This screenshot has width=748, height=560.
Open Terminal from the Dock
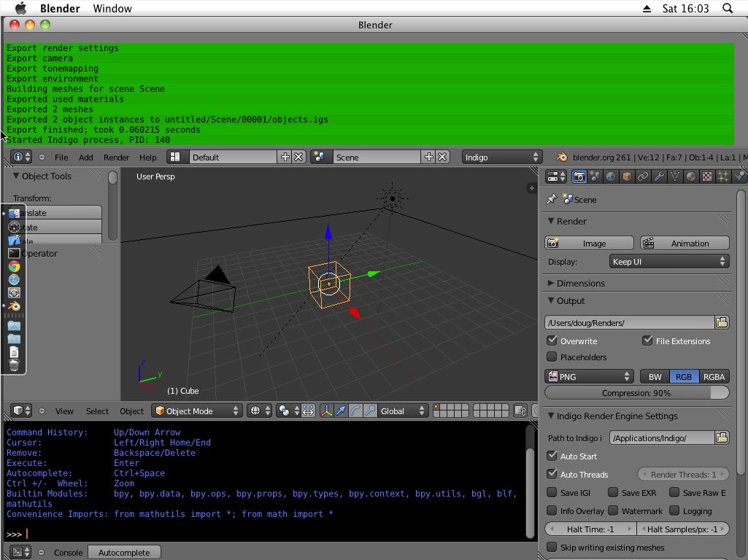(15, 253)
